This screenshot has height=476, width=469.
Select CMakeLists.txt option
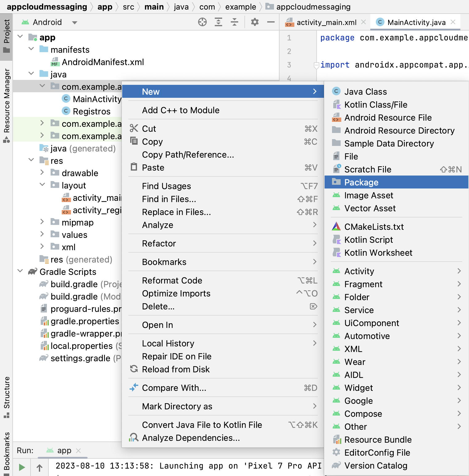(x=396, y=227)
